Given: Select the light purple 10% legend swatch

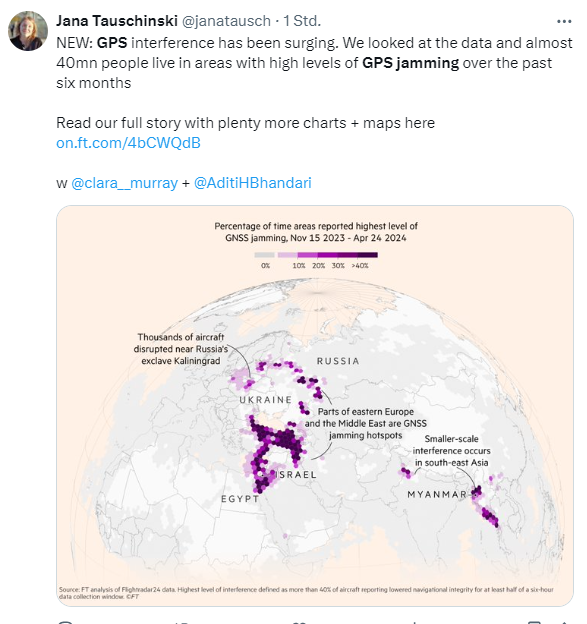Looking at the screenshot, I should [288, 255].
